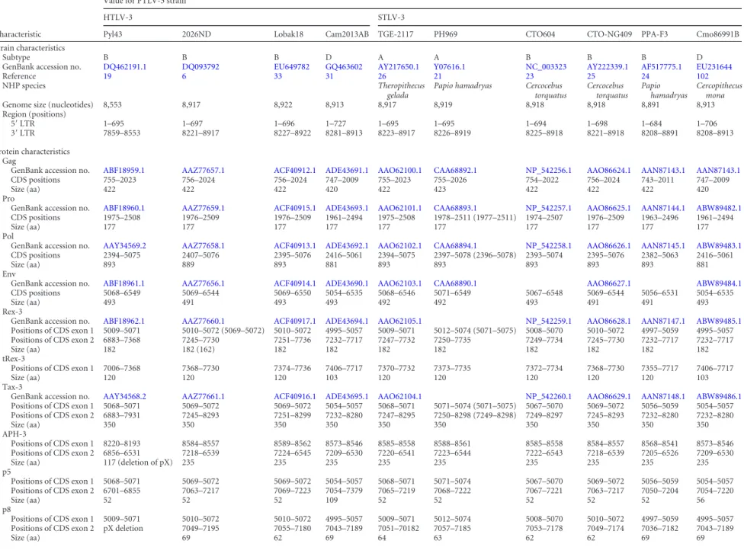This screenshot has width=744, height=560.
Task: Open Gag protein link ABF18959.1
Action: (123, 170)
